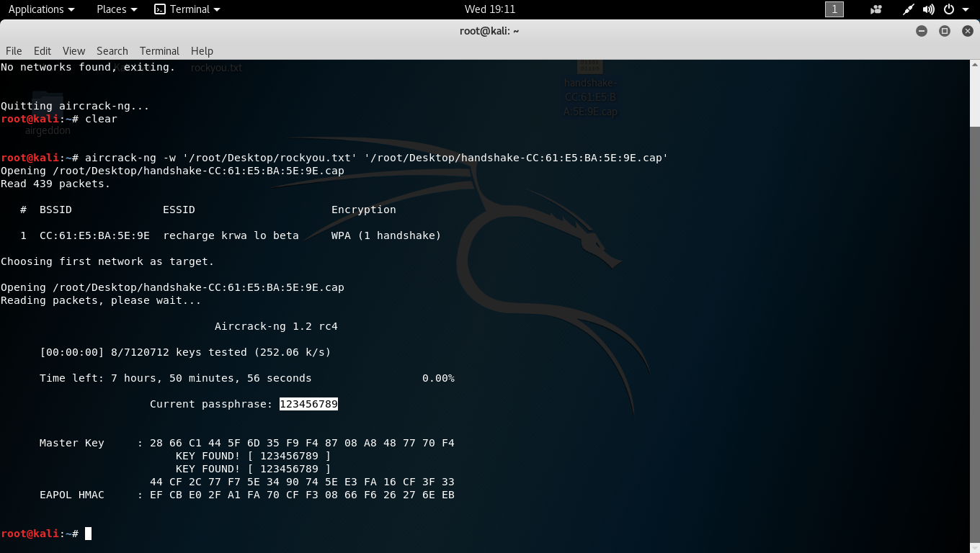Click the screen recorder camera icon
The image size is (980, 553).
[x=876, y=9]
